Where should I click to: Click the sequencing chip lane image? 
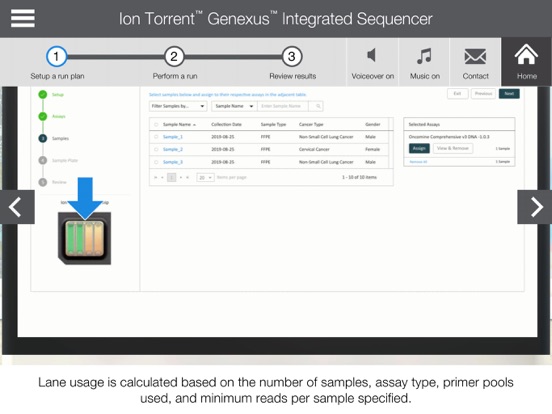84,238
